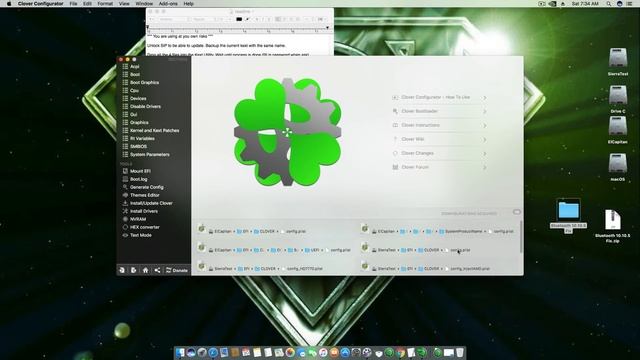
Task: Click the Donate button
Action: pos(177,270)
